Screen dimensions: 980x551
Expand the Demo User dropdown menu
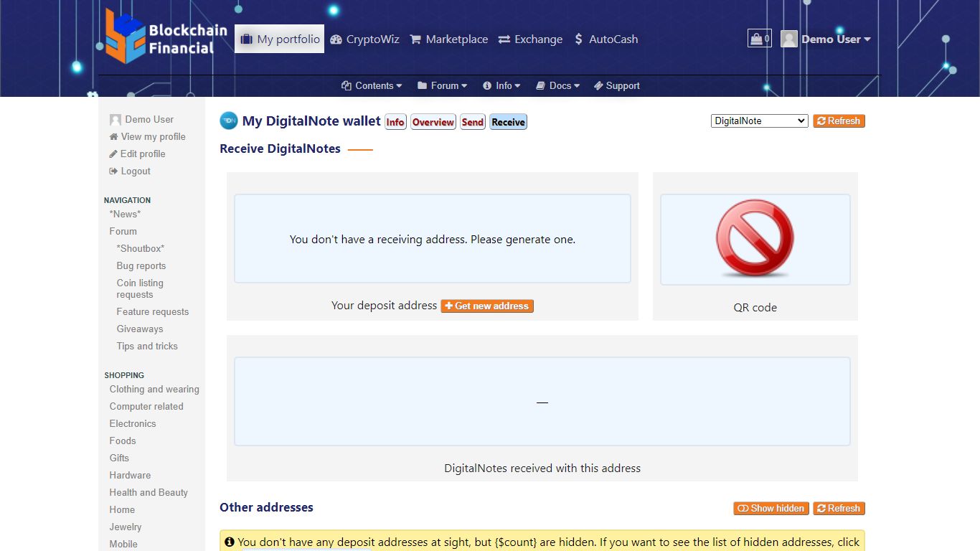click(836, 39)
